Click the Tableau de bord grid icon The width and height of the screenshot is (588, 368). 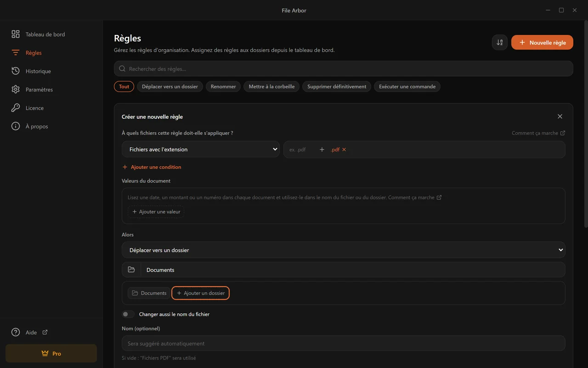(16, 34)
